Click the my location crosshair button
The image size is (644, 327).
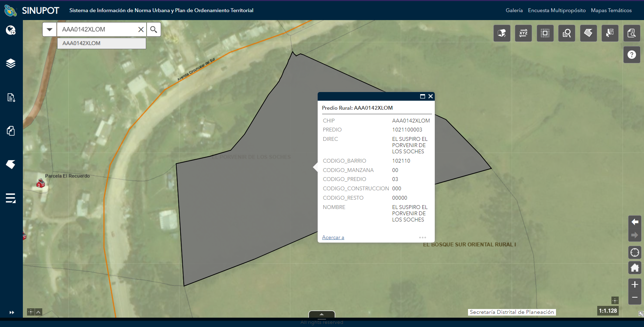coord(635,253)
